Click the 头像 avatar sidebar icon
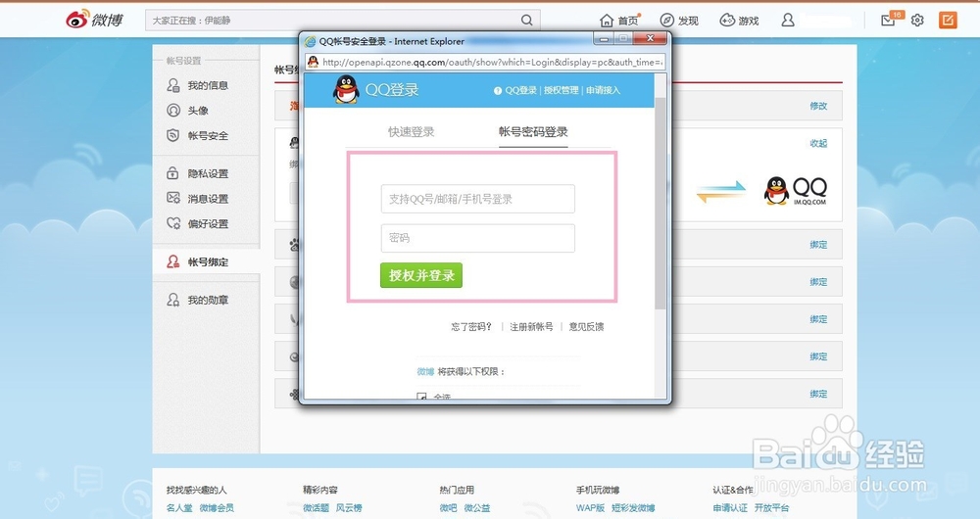The width and height of the screenshot is (980, 519). tap(173, 111)
